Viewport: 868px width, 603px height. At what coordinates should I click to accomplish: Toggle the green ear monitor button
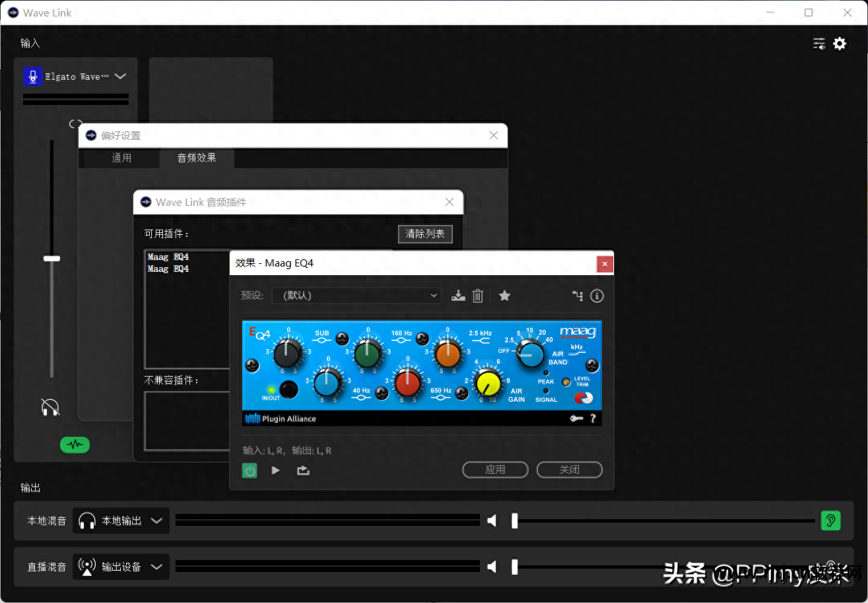[x=830, y=521]
